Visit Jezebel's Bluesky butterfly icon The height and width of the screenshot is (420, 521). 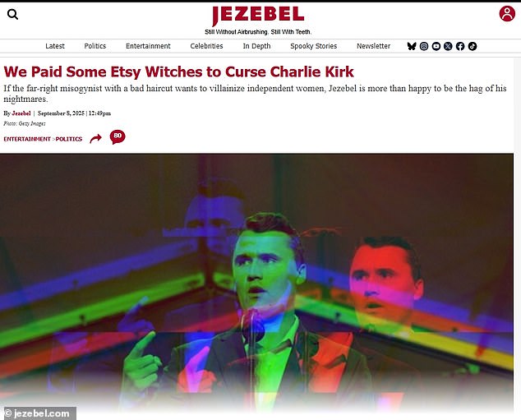click(412, 46)
